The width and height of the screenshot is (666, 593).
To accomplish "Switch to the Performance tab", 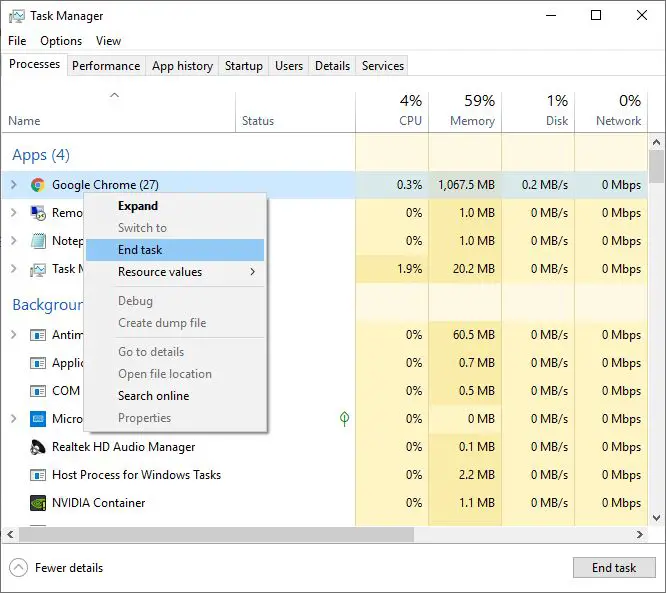I will pyautogui.click(x=106, y=66).
